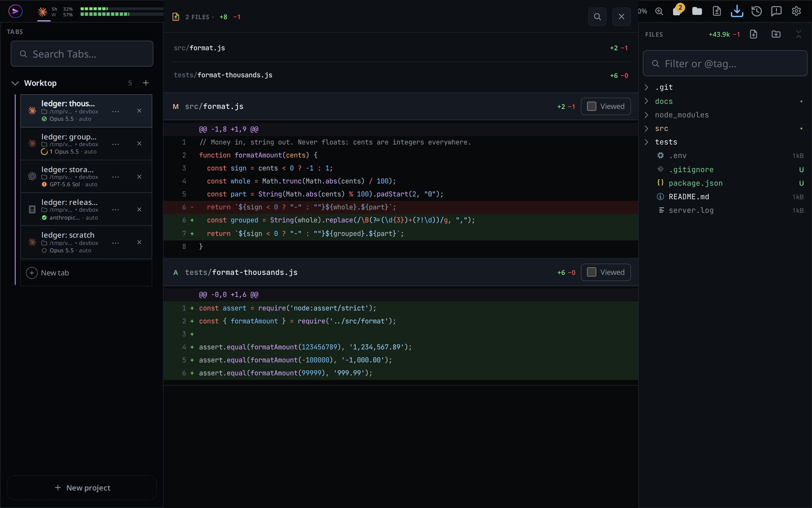The width and height of the screenshot is (812, 508).
Task: Jump to tests/format-thousands.js in file summary
Action: click(x=401, y=75)
